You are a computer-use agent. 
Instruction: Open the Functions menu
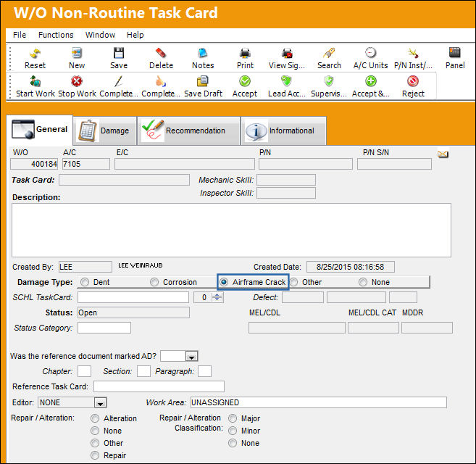click(x=56, y=35)
